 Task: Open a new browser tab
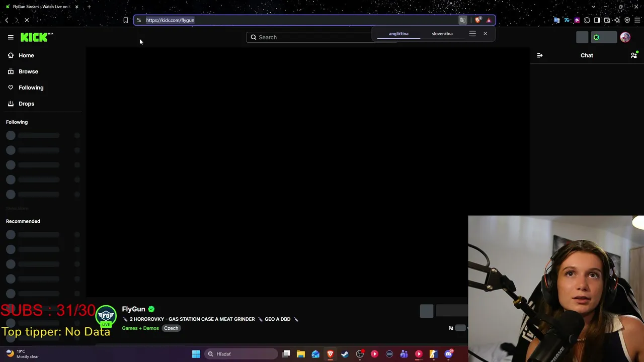(x=89, y=7)
